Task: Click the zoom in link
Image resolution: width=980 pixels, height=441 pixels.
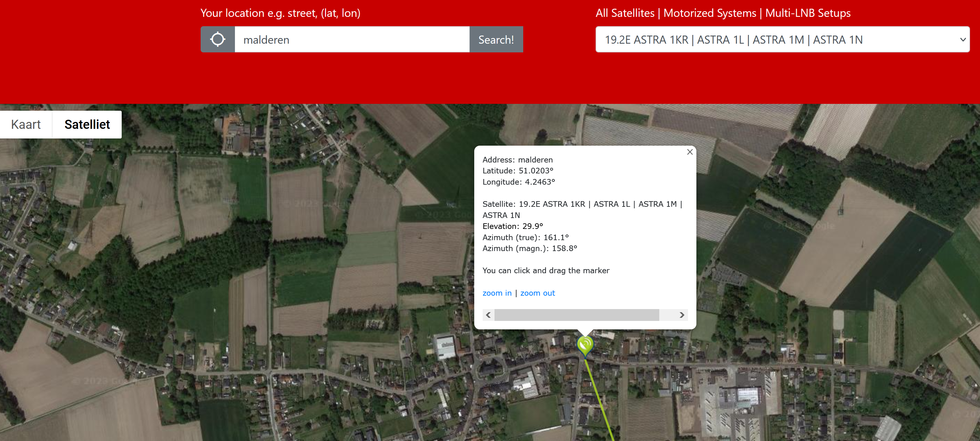Action: [x=497, y=293]
